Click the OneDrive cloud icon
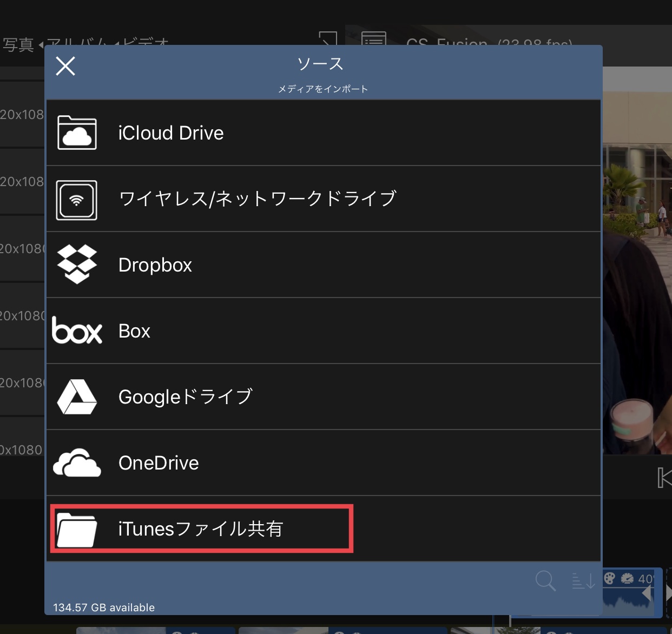This screenshot has height=634, width=672. tap(77, 463)
